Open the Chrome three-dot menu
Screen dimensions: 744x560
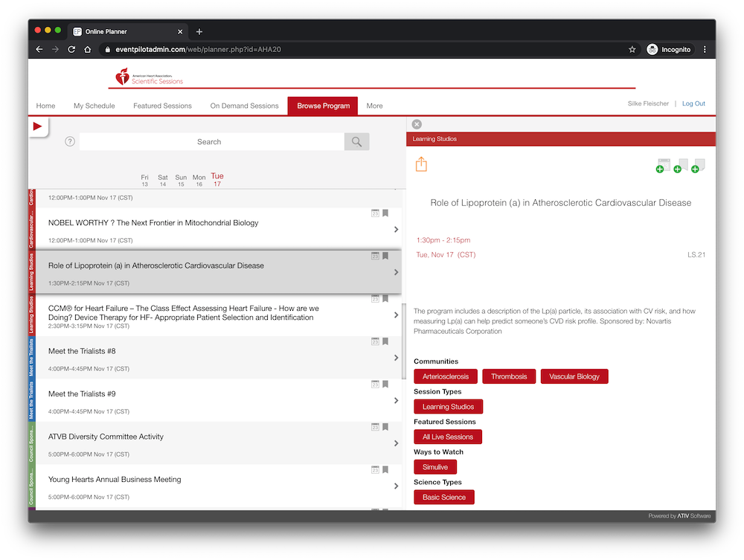click(x=705, y=49)
